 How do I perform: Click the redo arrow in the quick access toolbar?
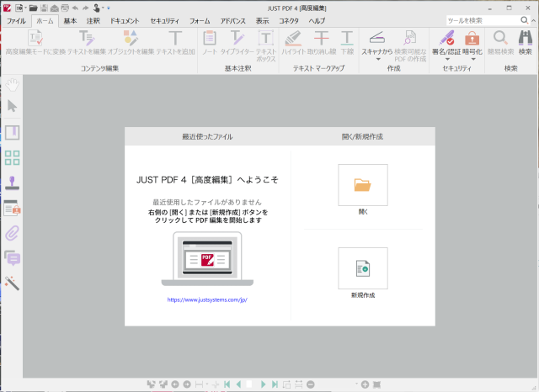(85, 8)
